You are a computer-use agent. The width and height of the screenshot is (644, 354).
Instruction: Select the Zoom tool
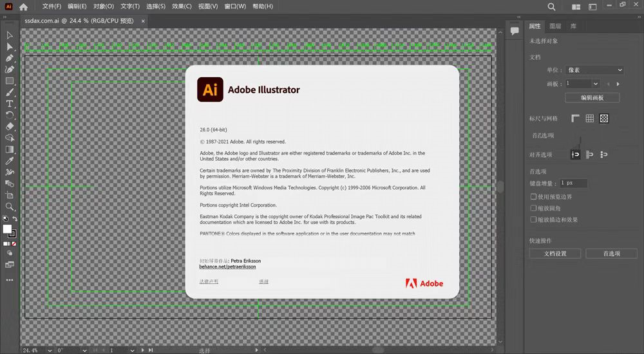[10, 207]
